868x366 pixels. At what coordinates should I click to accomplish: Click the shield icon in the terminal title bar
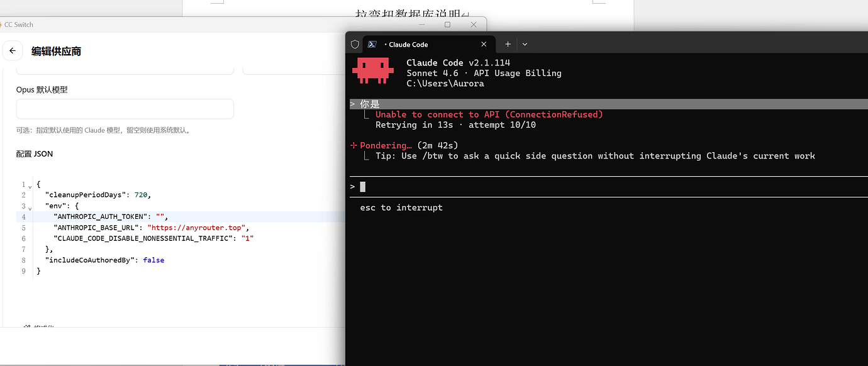(x=355, y=45)
